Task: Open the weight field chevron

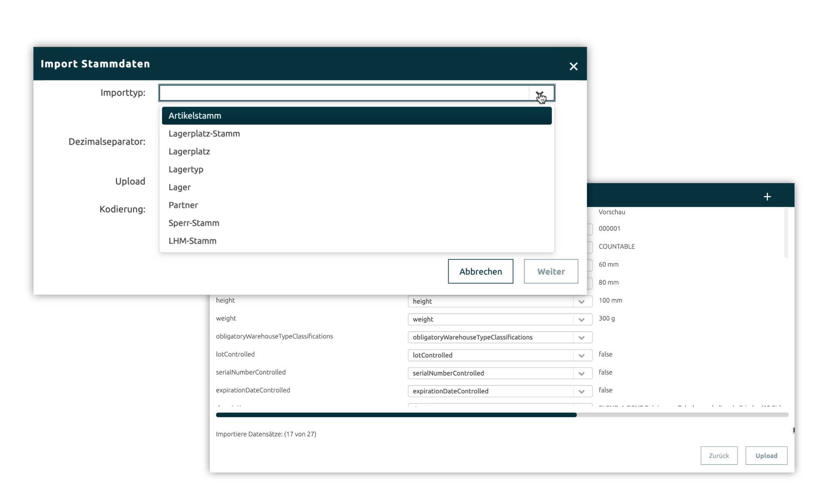Action: point(582,319)
